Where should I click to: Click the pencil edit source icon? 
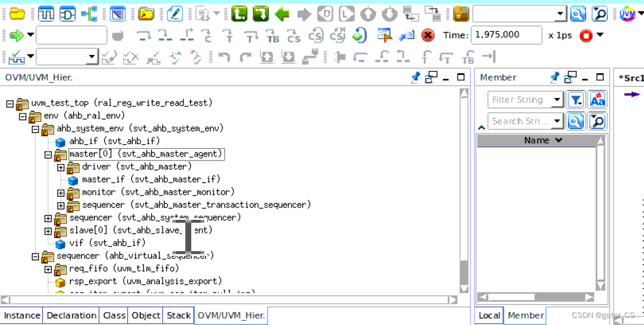(x=175, y=14)
